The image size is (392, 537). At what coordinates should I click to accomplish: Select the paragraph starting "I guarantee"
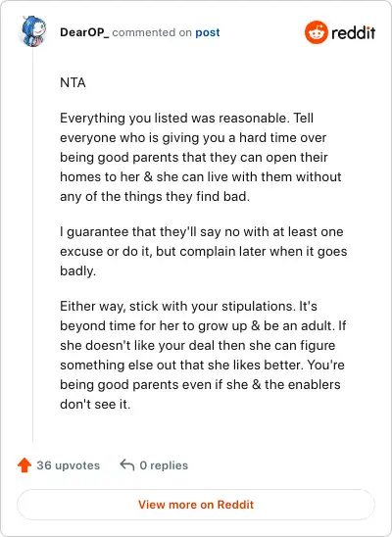click(204, 252)
